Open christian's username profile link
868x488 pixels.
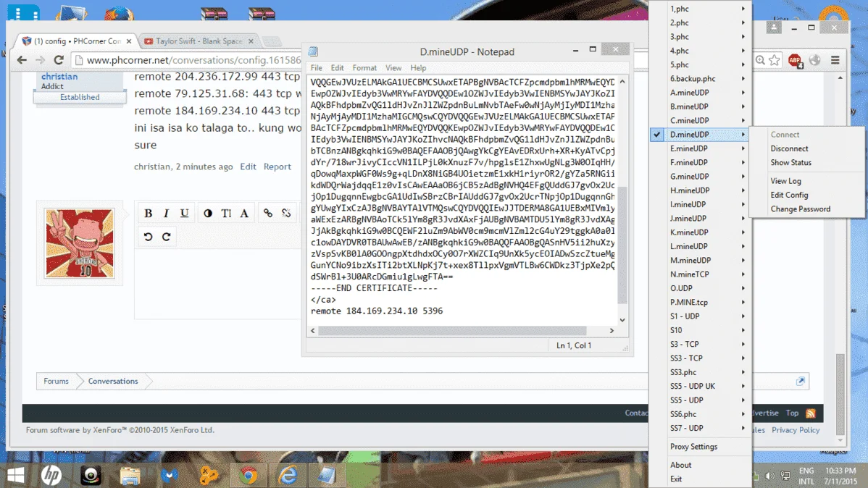coord(59,76)
